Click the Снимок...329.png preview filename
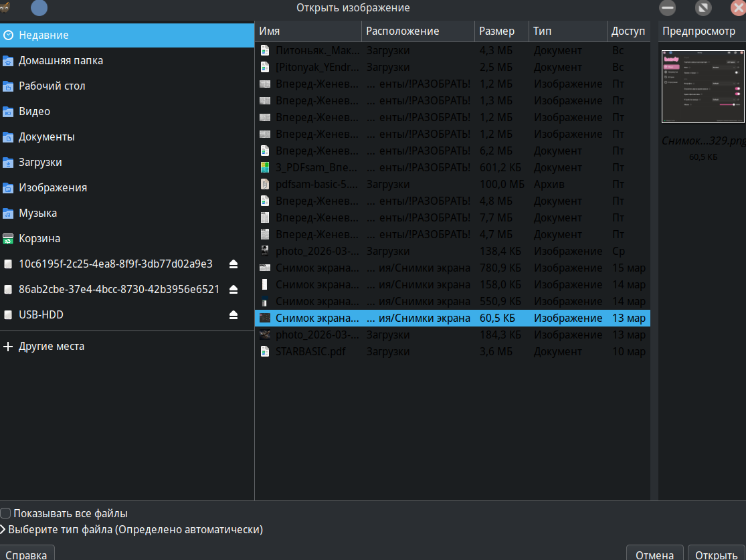This screenshot has height=560, width=746. click(704, 141)
